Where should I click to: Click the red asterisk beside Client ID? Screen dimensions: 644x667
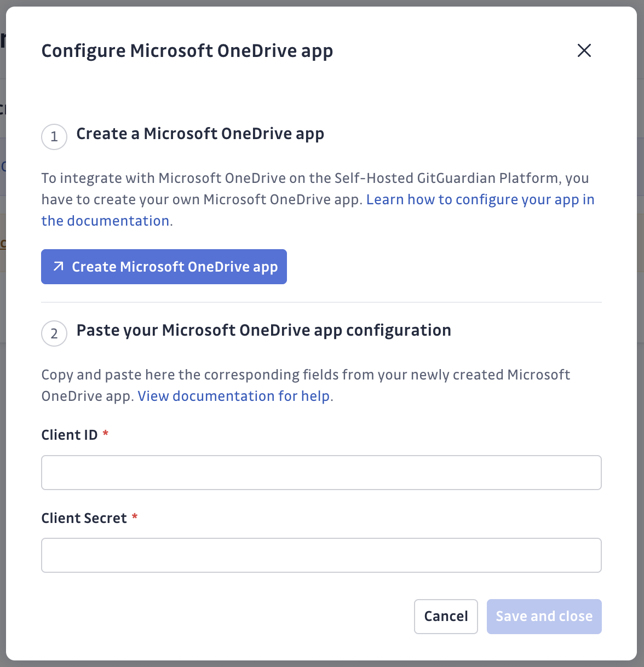pos(106,434)
